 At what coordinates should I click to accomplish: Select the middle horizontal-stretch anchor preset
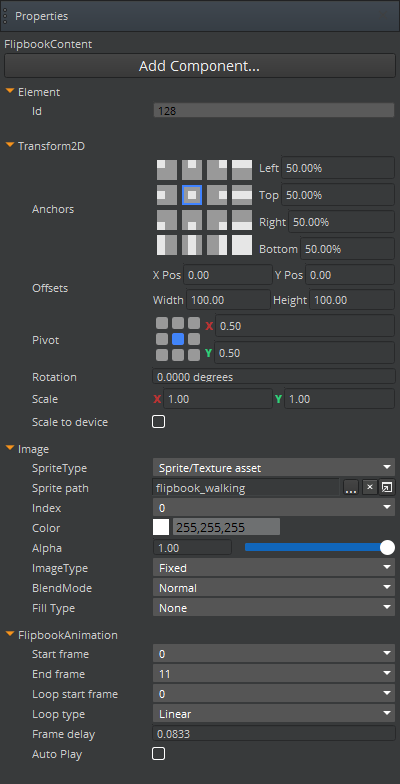pos(242,195)
